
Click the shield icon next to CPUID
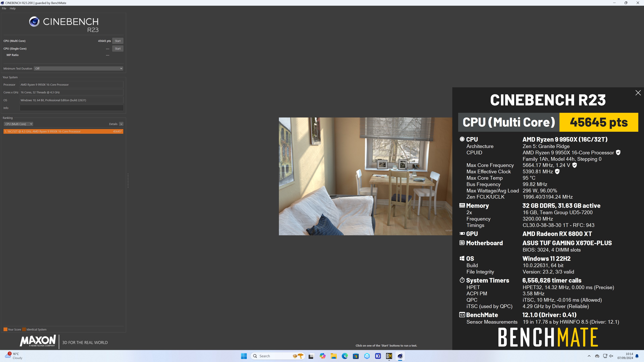(x=618, y=153)
